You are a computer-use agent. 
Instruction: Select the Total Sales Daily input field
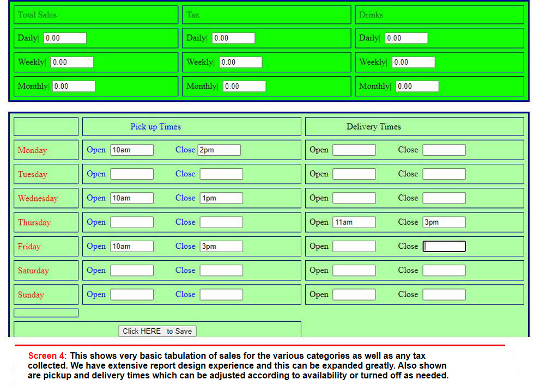point(65,38)
